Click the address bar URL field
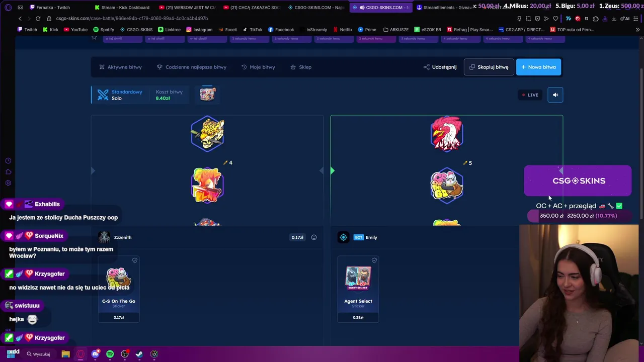 (x=282, y=19)
